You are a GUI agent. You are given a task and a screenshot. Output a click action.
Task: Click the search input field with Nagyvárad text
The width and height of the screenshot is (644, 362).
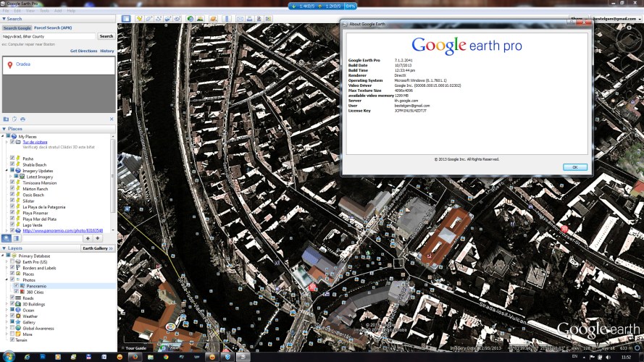point(49,35)
